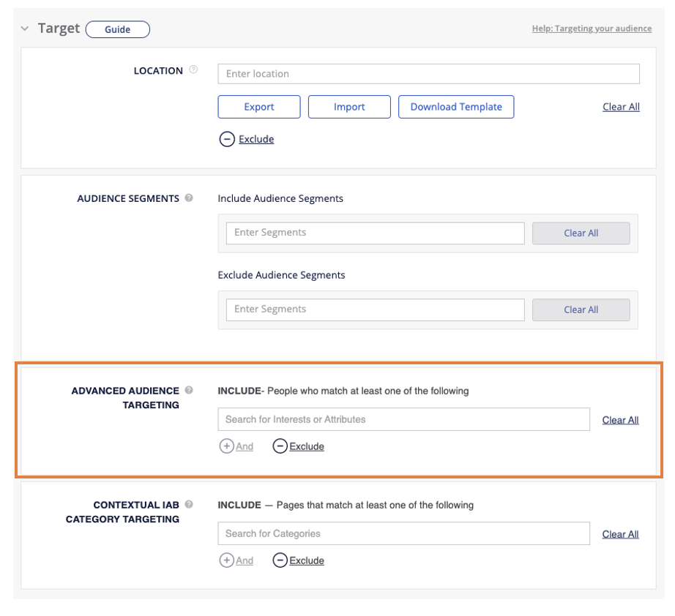Collapse the Target section chevron
This screenshot has width=675, height=616.
(25, 29)
